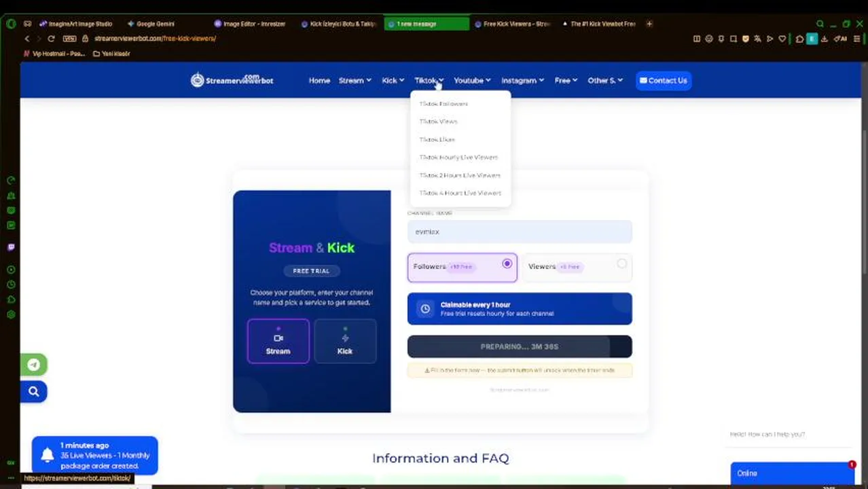Go to the Home nav link

[x=319, y=80]
